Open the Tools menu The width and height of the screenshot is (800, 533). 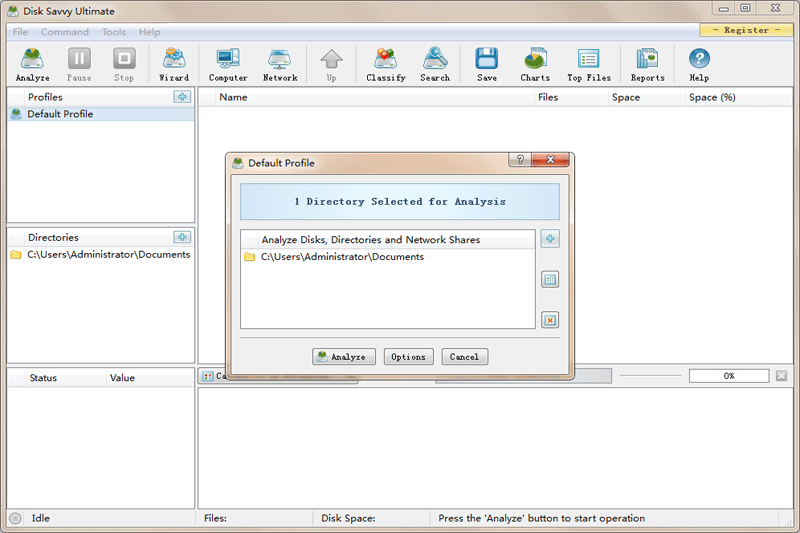[114, 32]
